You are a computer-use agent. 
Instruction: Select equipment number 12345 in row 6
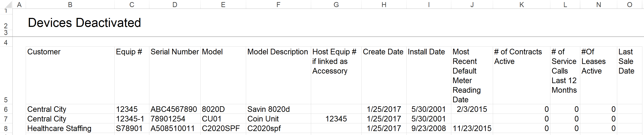coord(132,109)
